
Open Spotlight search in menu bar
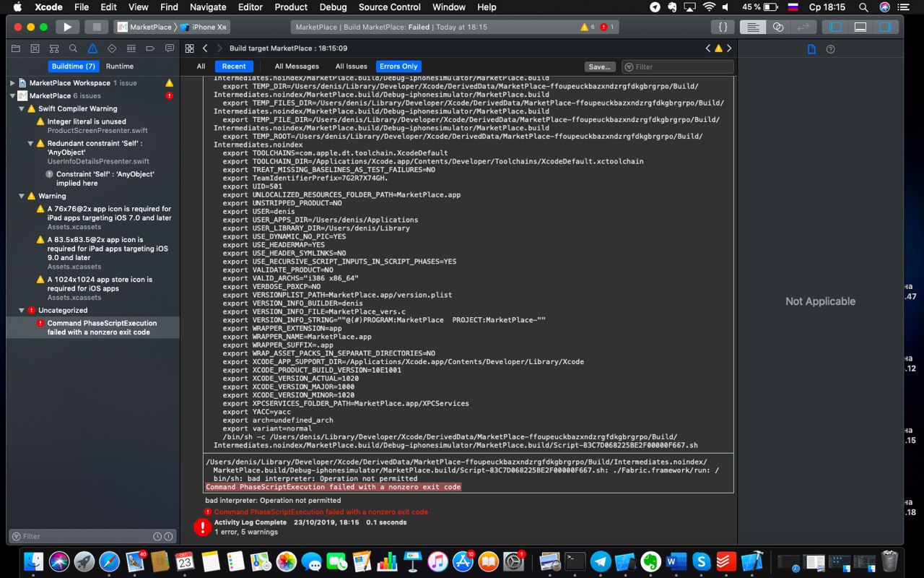click(x=863, y=7)
